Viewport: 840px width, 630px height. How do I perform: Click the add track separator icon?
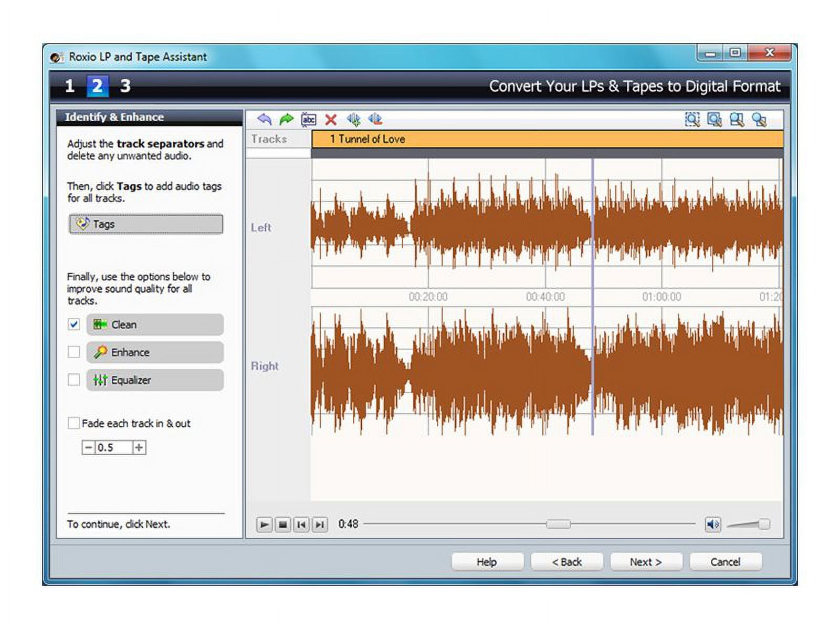[x=353, y=120]
